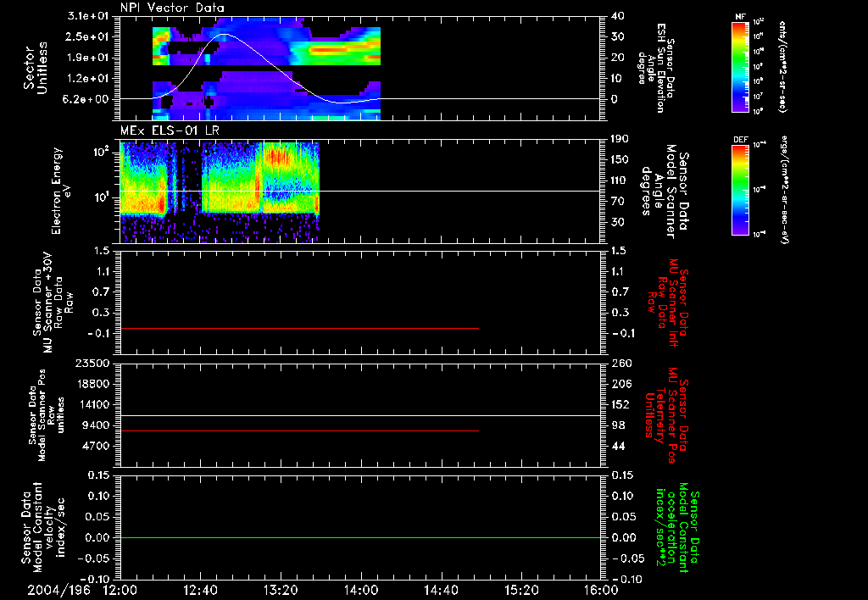This screenshot has width=868, height=600.
Task: Click the white line in the Scanner Pos panel
Action: click(360, 415)
